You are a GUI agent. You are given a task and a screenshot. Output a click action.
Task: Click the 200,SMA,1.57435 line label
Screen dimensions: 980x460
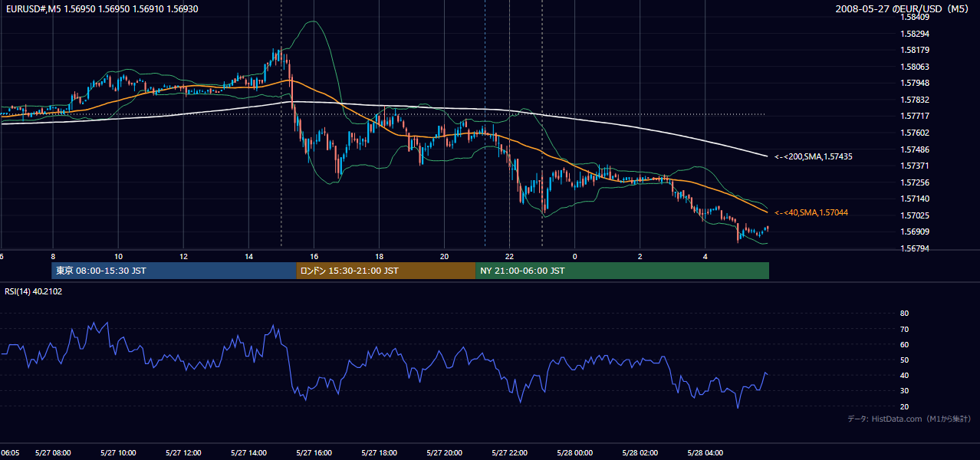click(x=814, y=156)
